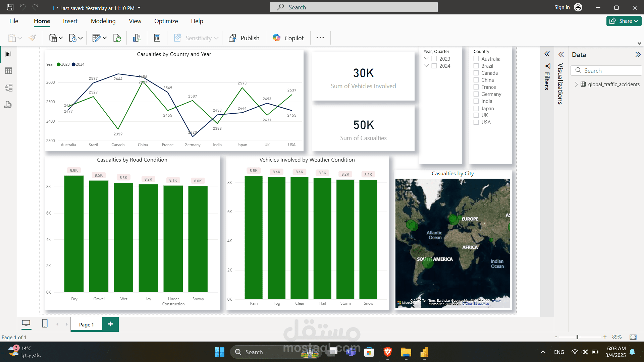Switch to mobile layout icon
This screenshot has height=362, width=644.
point(45,323)
